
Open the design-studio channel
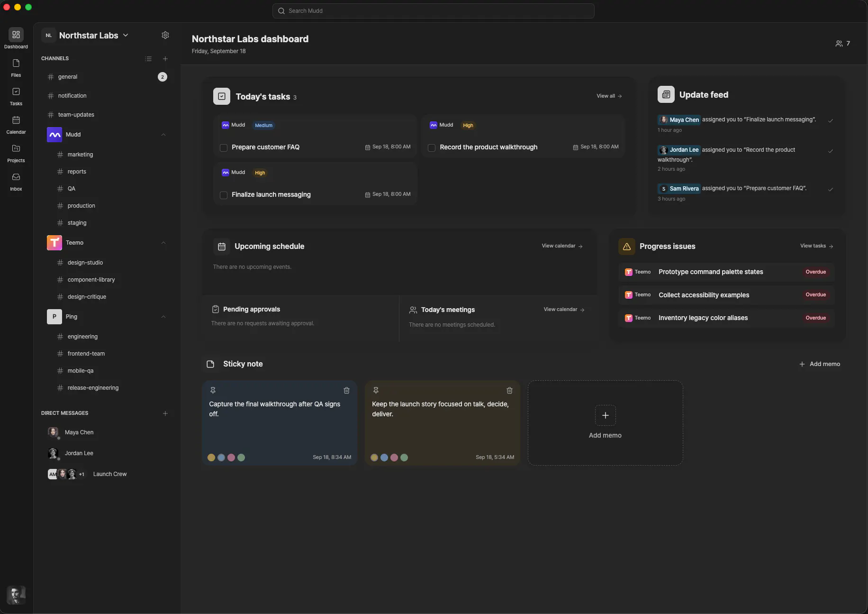[x=111, y=263]
